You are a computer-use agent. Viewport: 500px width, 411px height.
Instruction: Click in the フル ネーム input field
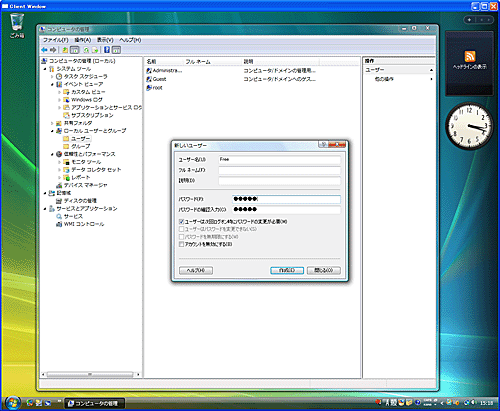[279, 170]
